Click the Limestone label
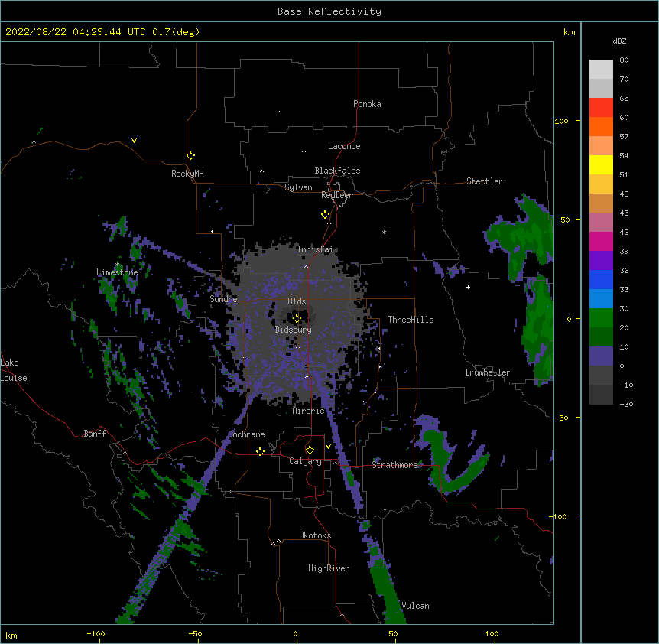Viewport: 659px width, 644px height. [x=117, y=272]
